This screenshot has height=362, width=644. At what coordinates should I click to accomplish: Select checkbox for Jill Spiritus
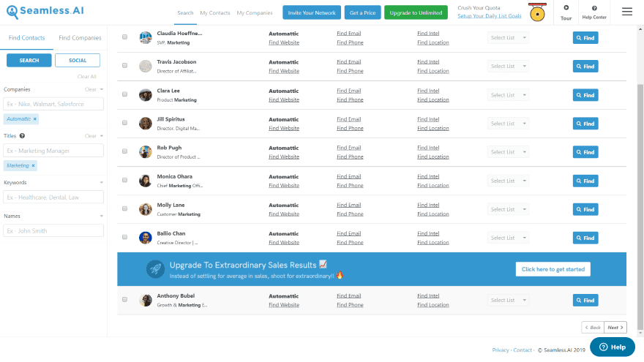(x=124, y=123)
